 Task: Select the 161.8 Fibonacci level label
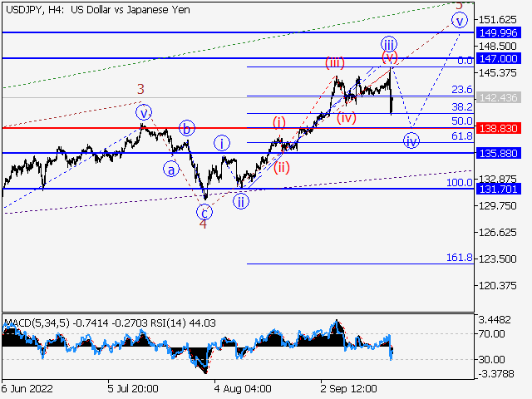tap(460, 258)
